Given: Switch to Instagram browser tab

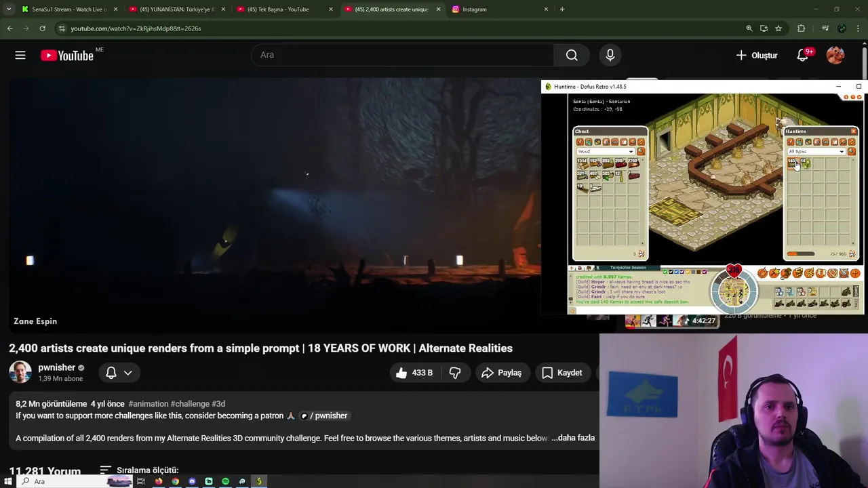Looking at the screenshot, I should (x=500, y=9).
